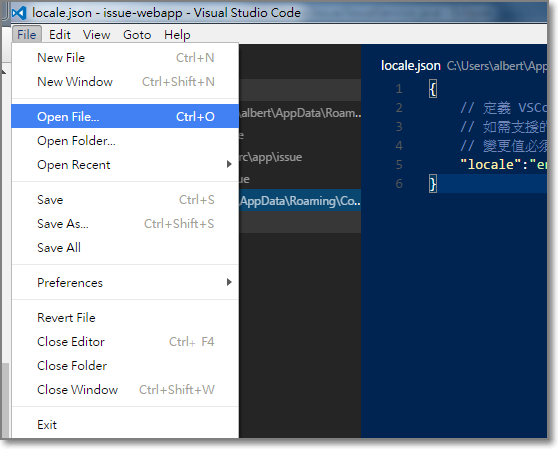Click the locale.json editor title

[x=410, y=65]
